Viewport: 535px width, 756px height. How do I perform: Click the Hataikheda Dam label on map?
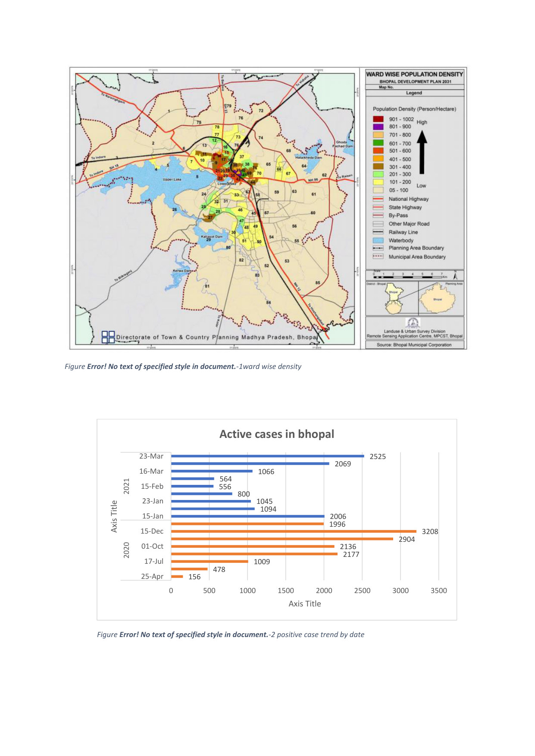click(309, 158)
